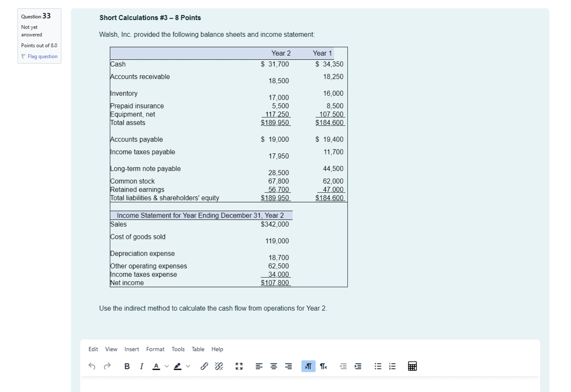
Task: Open the text color dropdown
Action: coord(166,366)
